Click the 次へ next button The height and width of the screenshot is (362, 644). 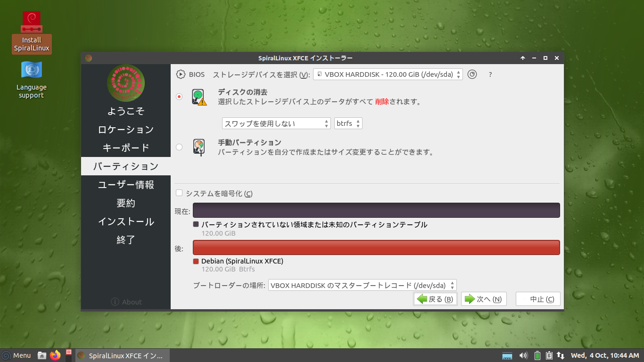pos(484,299)
